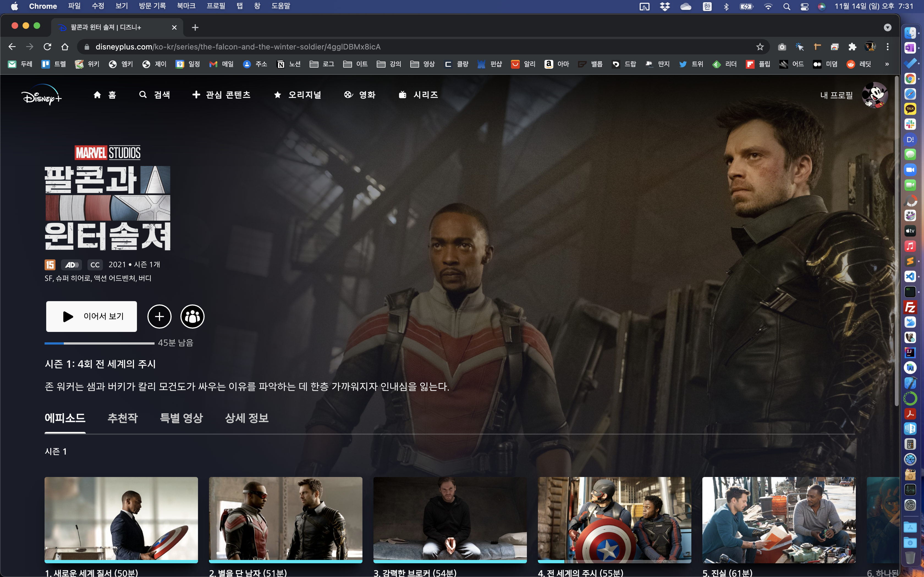Open macOS Control Center toggle icon
This screenshot has width=924, height=577.
pyautogui.click(x=804, y=7)
